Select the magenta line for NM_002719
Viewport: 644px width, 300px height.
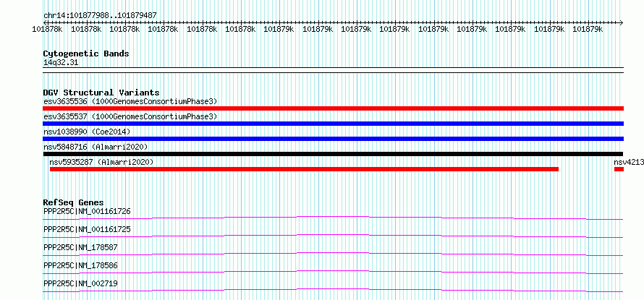click(x=333, y=290)
